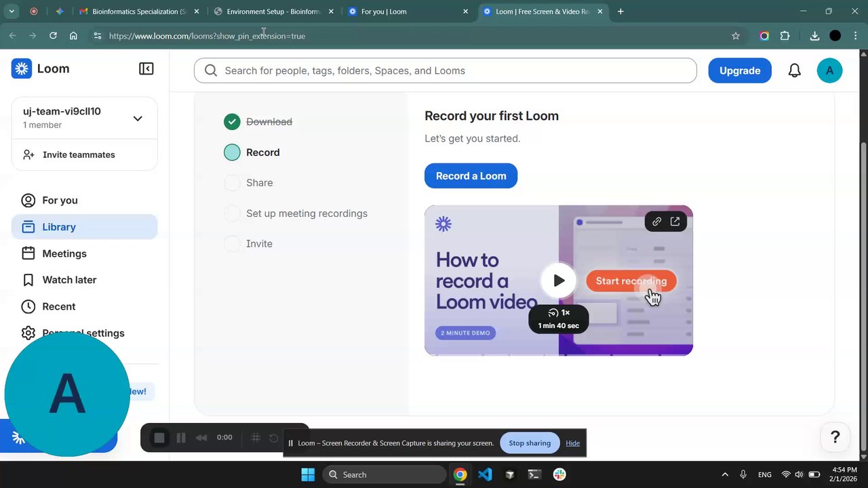Close the For you | Loom tab
The height and width of the screenshot is (488, 868).
point(466,12)
